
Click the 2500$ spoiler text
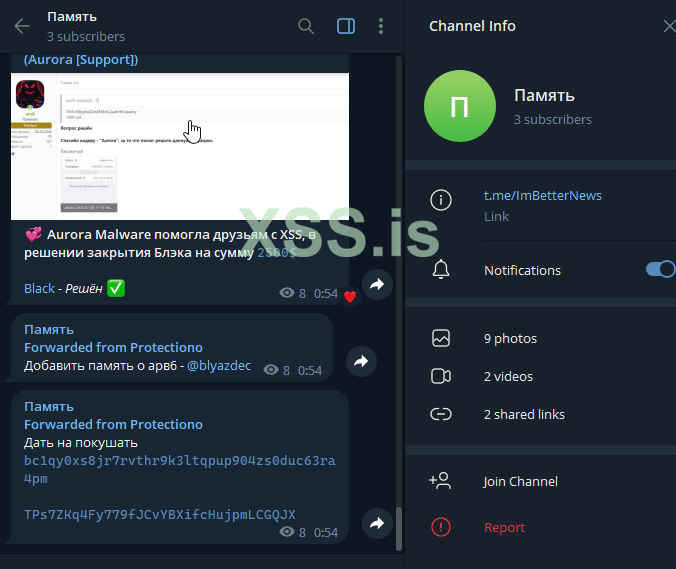277,253
